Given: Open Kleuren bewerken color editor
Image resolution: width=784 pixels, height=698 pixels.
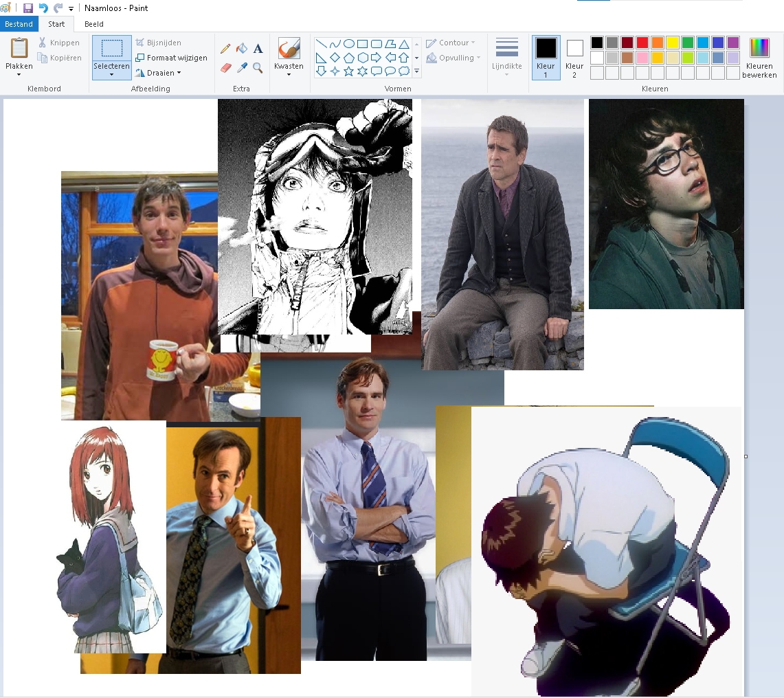Looking at the screenshot, I should (x=759, y=58).
